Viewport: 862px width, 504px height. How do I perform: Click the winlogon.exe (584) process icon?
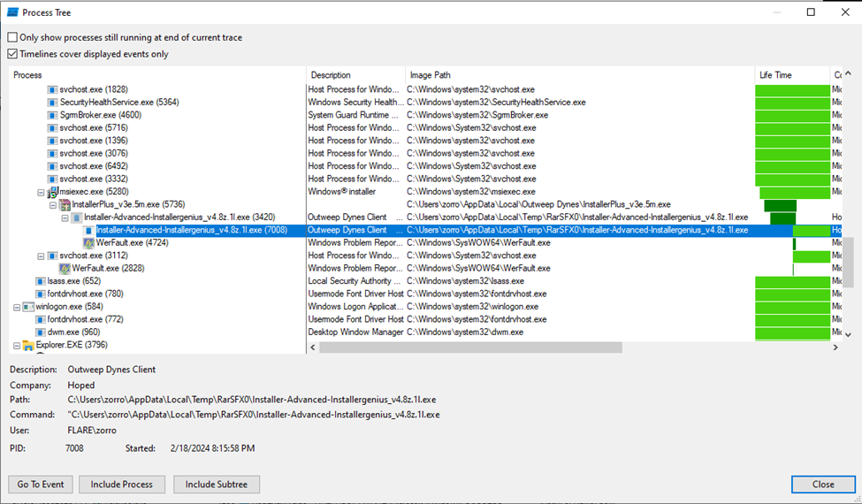pyautogui.click(x=27, y=307)
